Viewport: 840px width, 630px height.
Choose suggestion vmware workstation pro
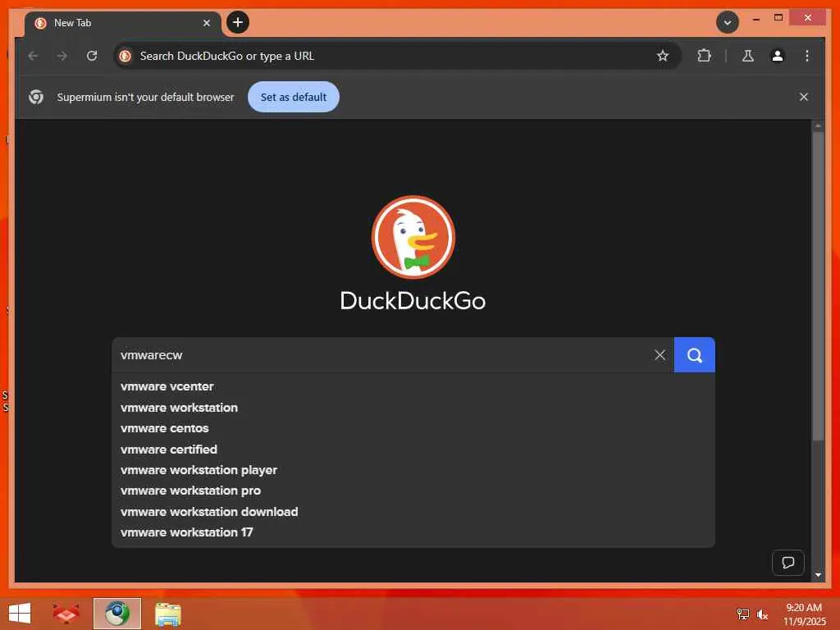click(413, 491)
